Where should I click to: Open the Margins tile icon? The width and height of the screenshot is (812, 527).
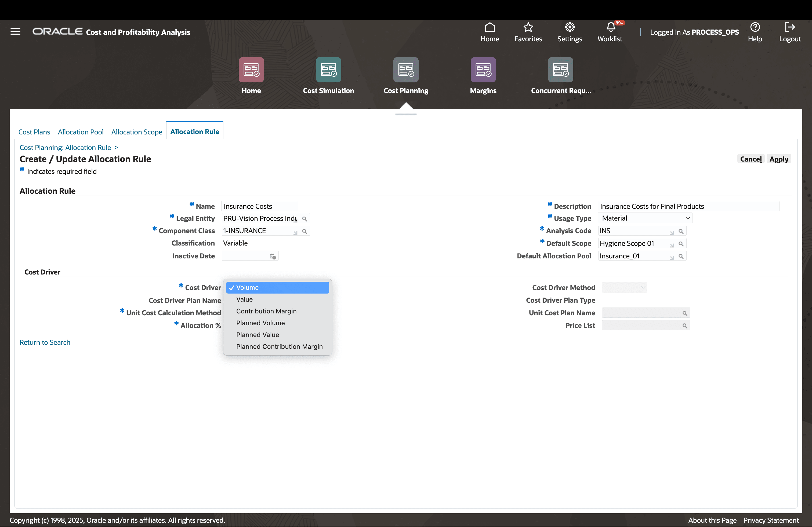[483, 70]
